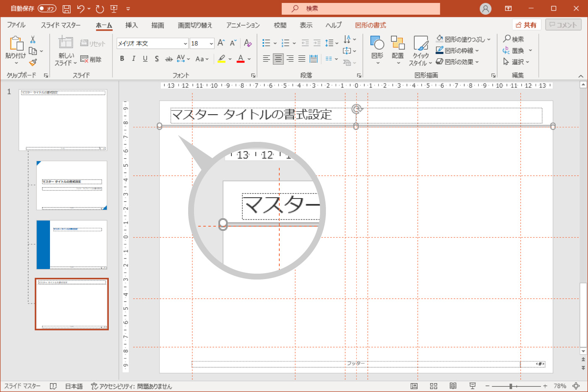588x392 pixels.
Task: Switch to the 表示 tab
Action: click(x=306, y=25)
